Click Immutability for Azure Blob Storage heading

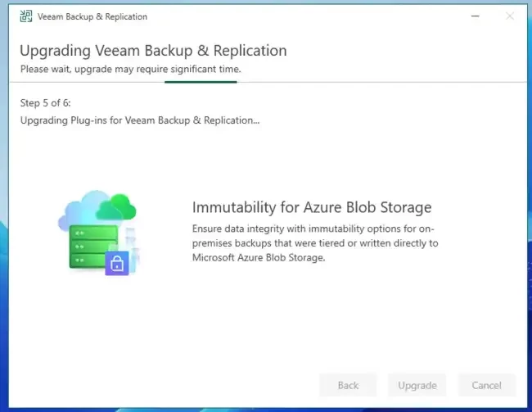tap(312, 207)
